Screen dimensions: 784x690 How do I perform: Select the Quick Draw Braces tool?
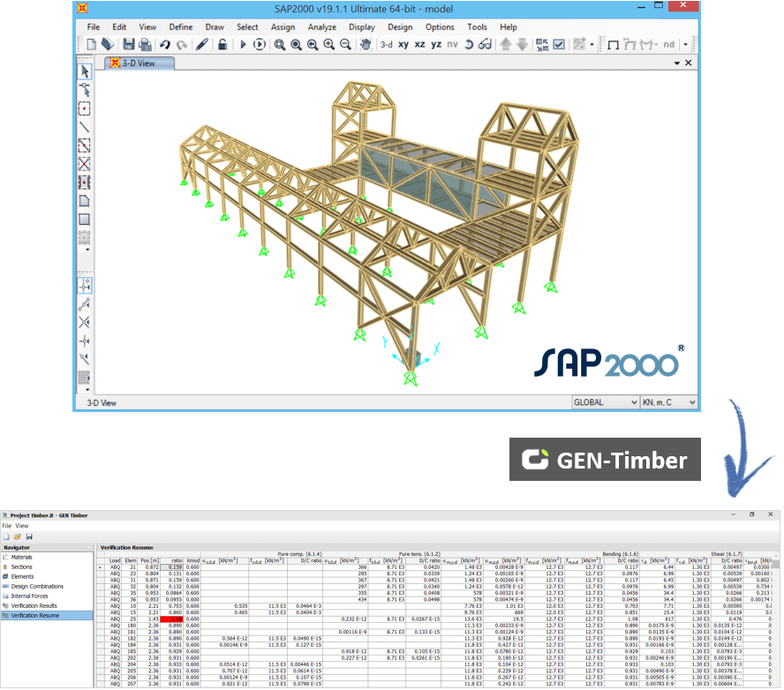(85, 164)
